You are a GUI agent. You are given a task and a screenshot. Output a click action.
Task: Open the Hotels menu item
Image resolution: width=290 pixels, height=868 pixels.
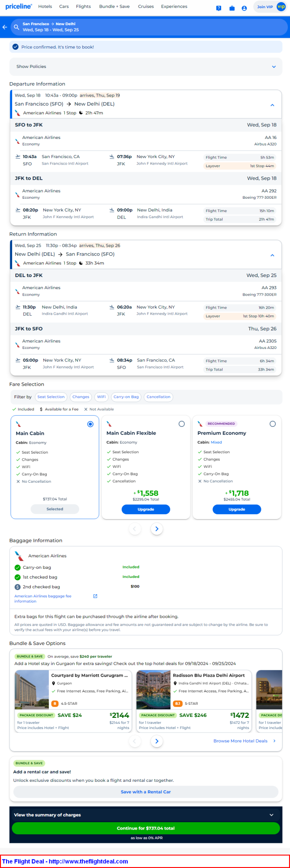[45, 6]
